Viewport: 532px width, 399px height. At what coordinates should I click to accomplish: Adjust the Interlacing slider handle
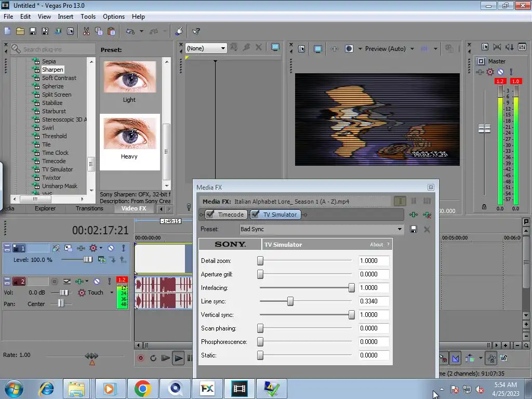tap(352, 288)
